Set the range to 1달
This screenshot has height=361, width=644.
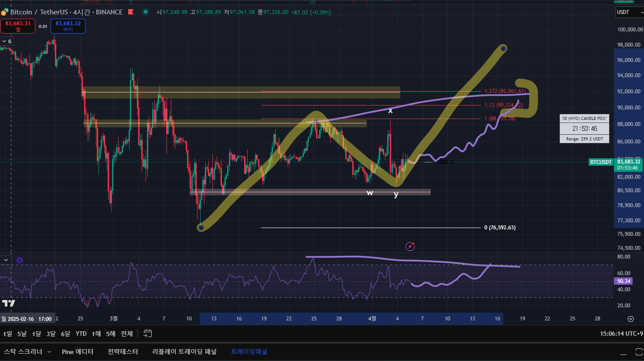pos(37,334)
